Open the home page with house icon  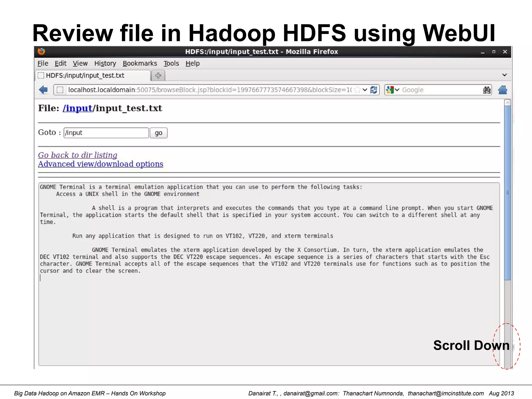[x=503, y=90]
